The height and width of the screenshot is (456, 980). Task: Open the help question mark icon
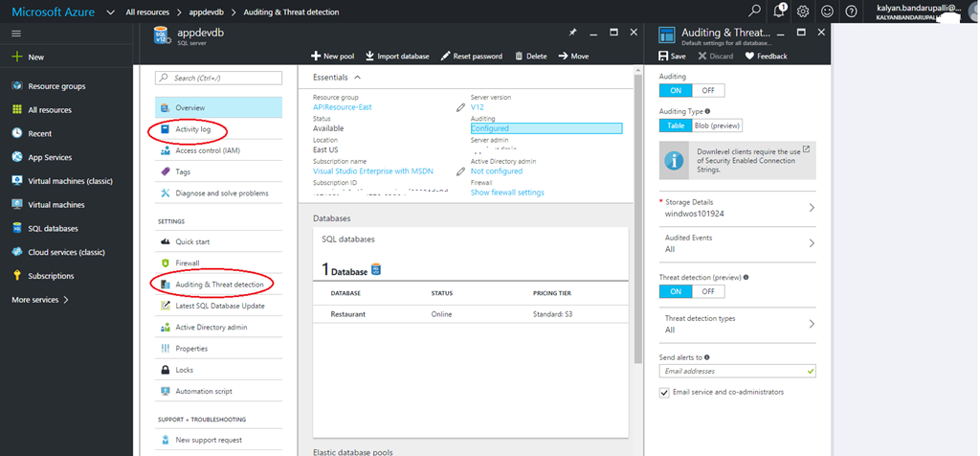coord(851,11)
